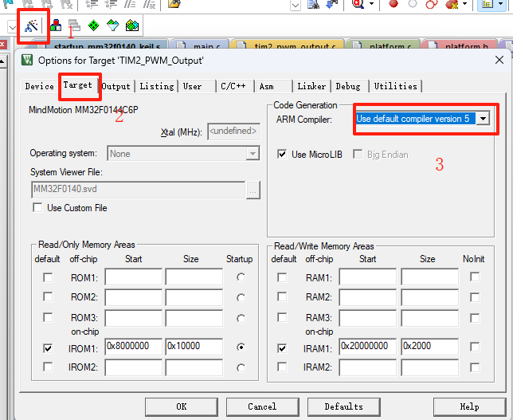513x420 pixels.
Task: Click the IROM1 Start address field
Action: (134, 347)
